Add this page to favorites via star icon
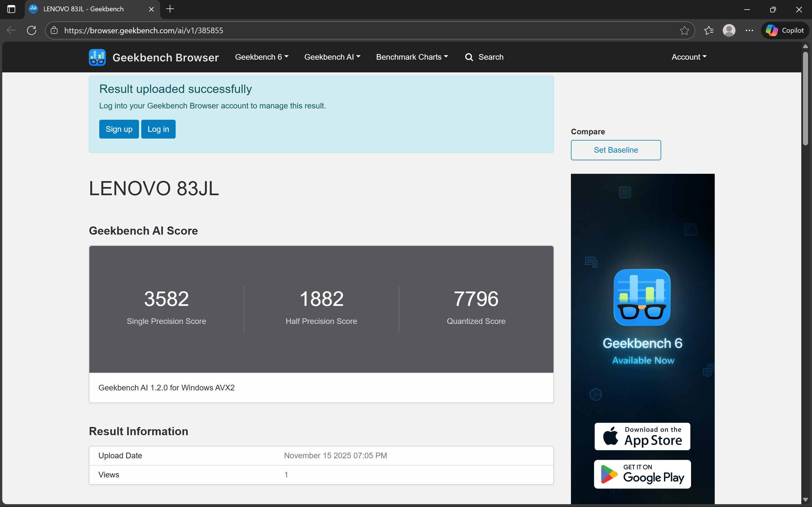 point(685,30)
